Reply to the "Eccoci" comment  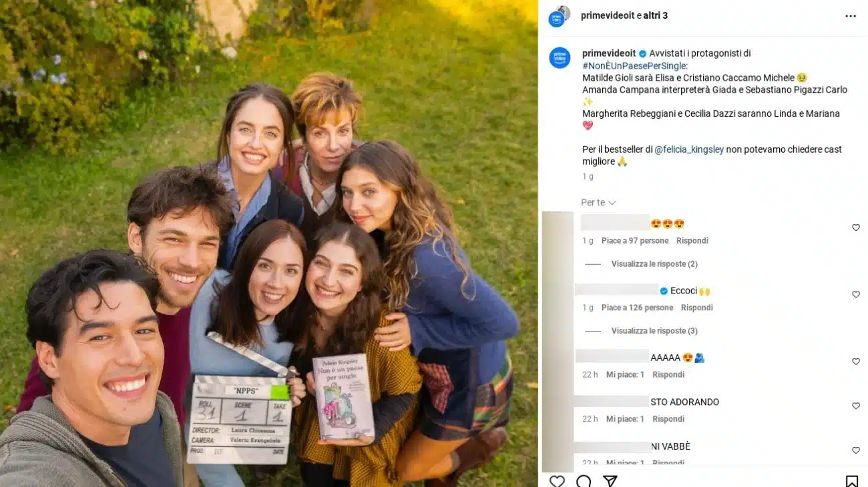click(x=696, y=308)
